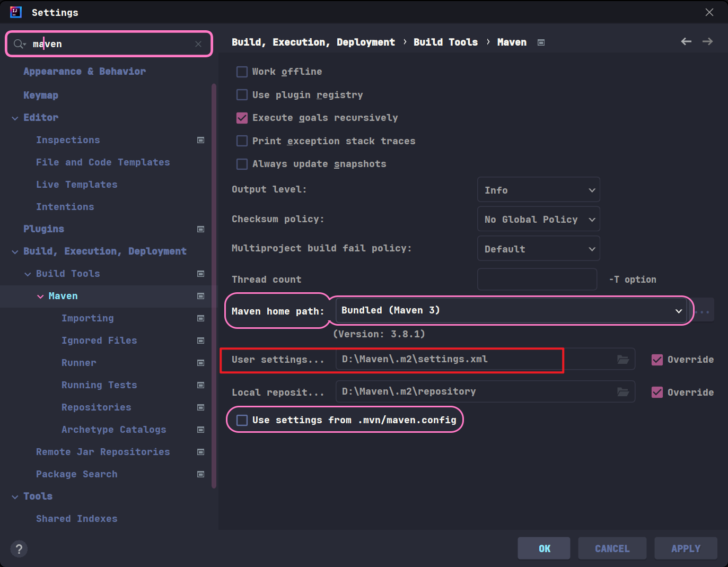The height and width of the screenshot is (567, 728).
Task: Click project icon on Archetype Catalogs row
Action: (x=200, y=430)
